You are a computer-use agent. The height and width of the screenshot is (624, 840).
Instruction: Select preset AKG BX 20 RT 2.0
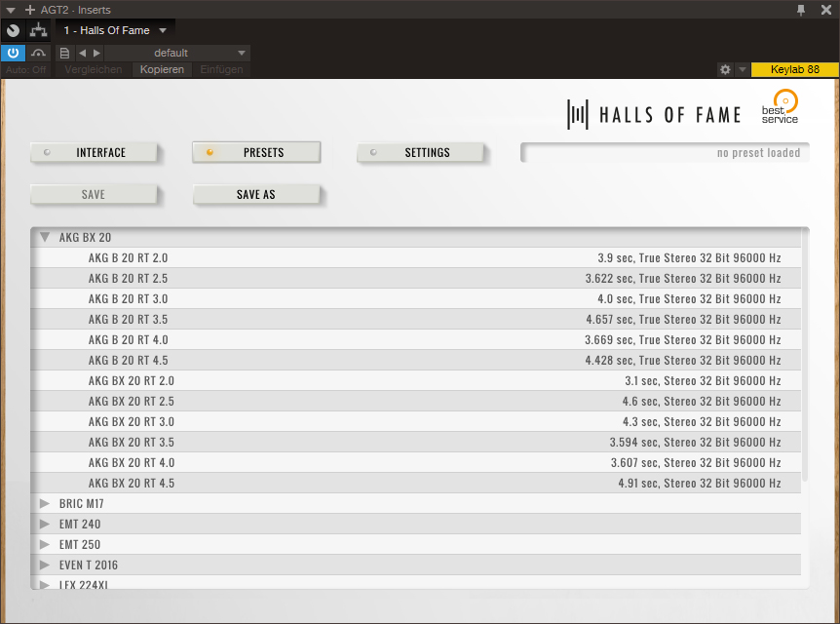pyautogui.click(x=416, y=380)
